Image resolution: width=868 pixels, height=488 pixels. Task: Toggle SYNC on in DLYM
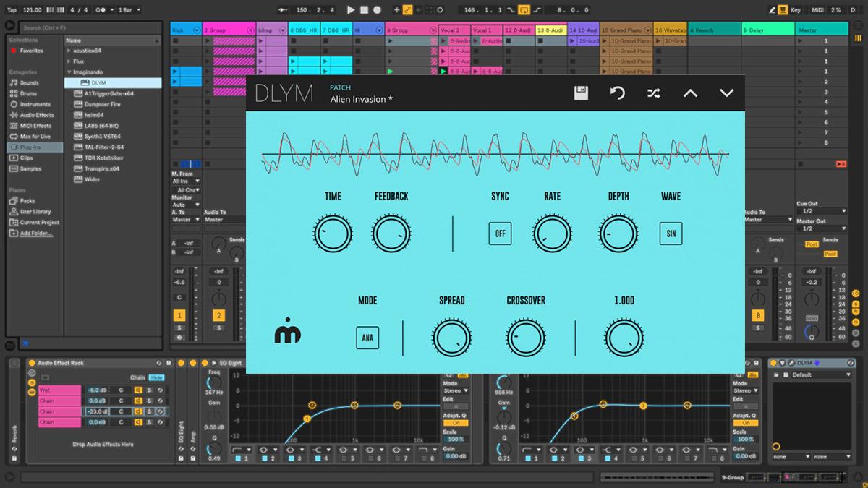point(500,233)
